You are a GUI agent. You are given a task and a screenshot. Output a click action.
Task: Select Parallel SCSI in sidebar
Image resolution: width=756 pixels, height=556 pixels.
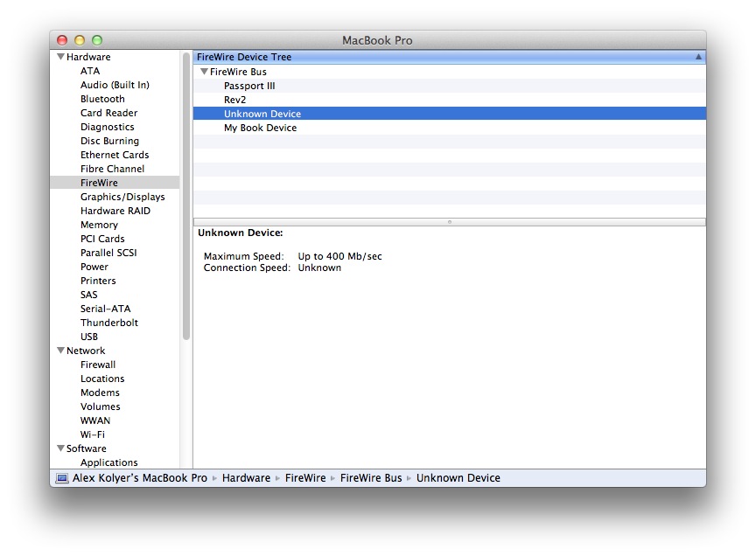(x=108, y=253)
